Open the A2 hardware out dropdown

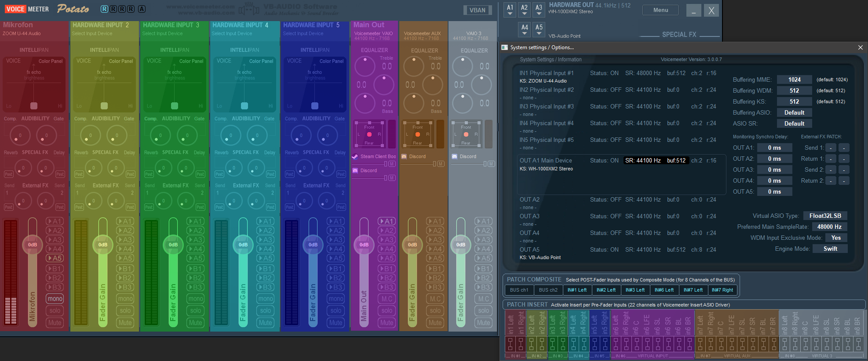click(x=525, y=10)
